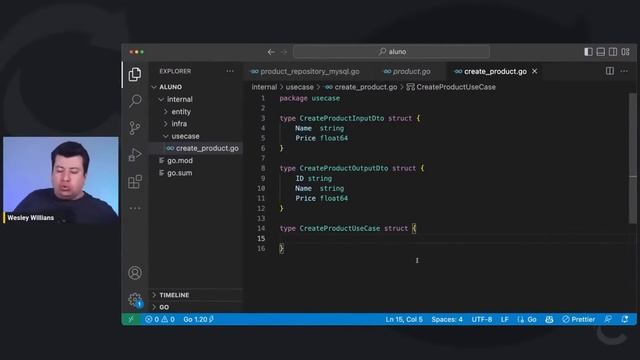The height and width of the screenshot is (360, 640).
Task: Open the Accounts menu icon
Action: (x=135, y=273)
